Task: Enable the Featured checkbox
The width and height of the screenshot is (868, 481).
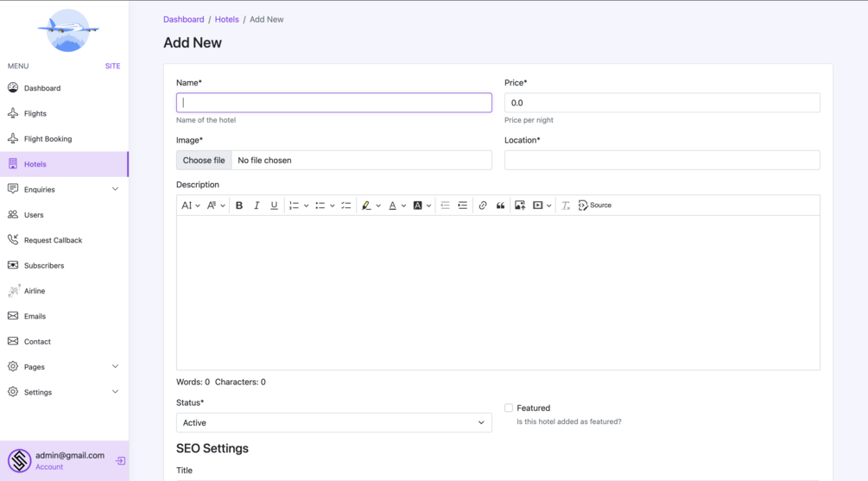Action: (x=509, y=408)
